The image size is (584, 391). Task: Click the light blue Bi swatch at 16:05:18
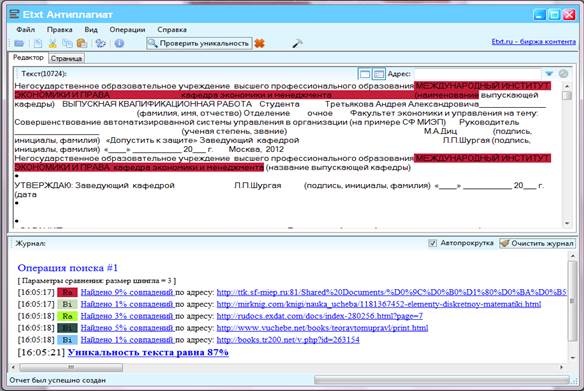pos(67,340)
